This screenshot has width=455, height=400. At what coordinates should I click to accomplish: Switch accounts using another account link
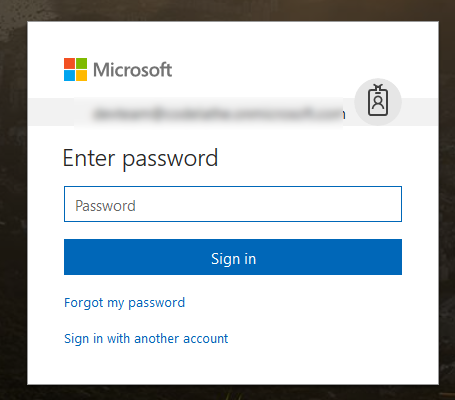146,339
